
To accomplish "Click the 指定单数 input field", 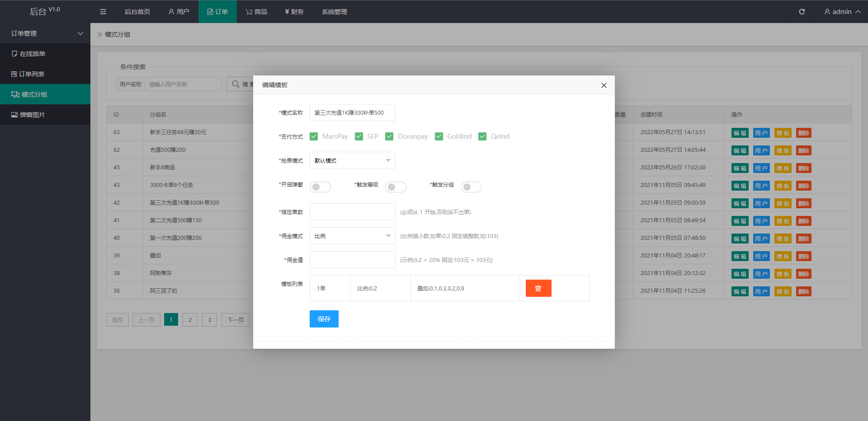I will (x=352, y=212).
